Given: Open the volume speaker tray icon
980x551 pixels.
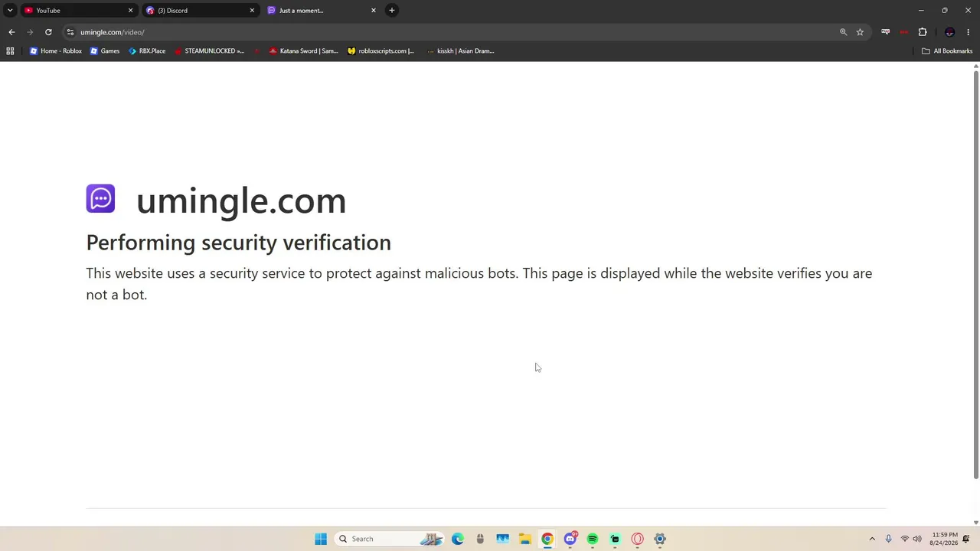Looking at the screenshot, I should point(917,539).
